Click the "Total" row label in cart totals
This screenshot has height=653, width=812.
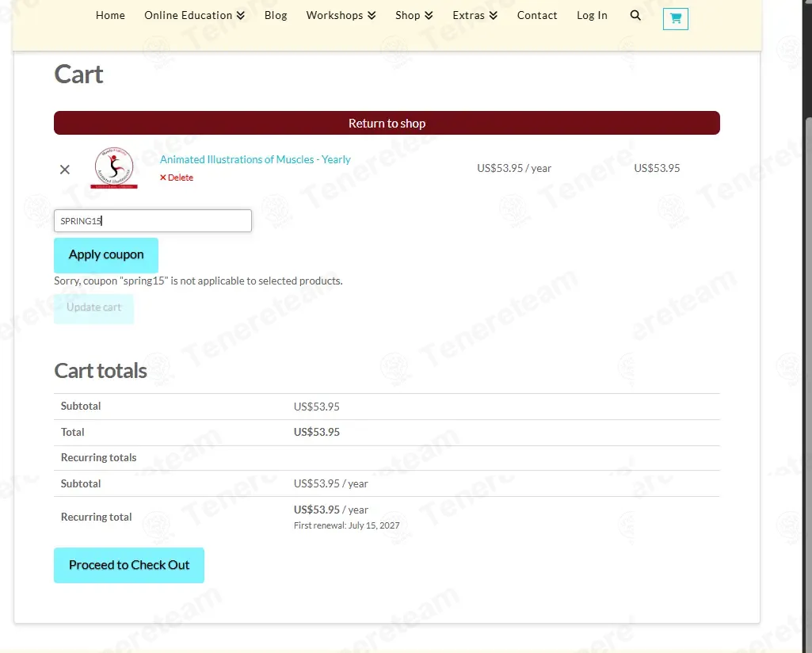point(73,433)
